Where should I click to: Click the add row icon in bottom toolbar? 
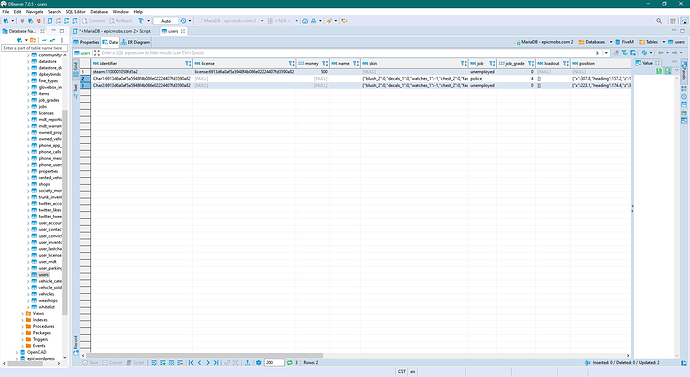click(163, 362)
